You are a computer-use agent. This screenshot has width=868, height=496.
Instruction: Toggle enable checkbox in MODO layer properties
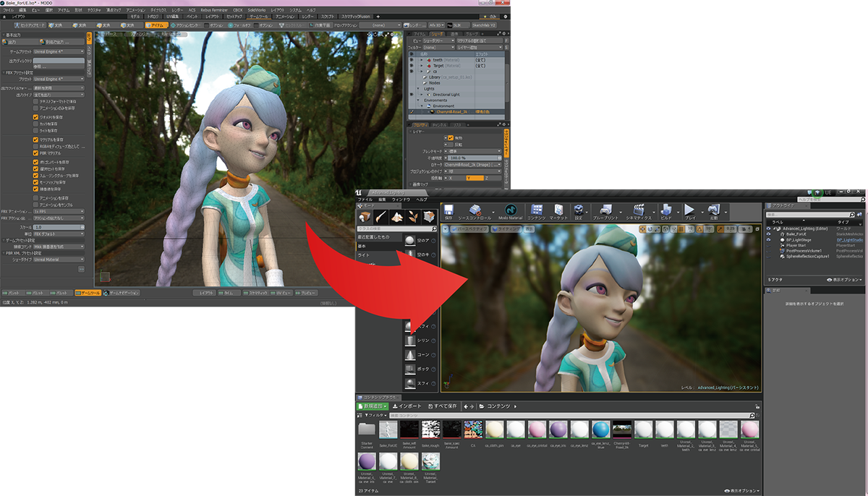pyautogui.click(x=451, y=137)
